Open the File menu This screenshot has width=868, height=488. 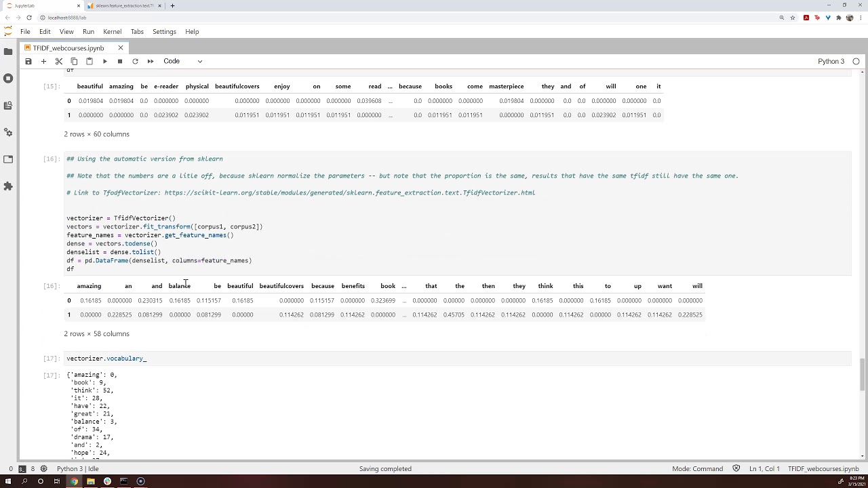25,31
